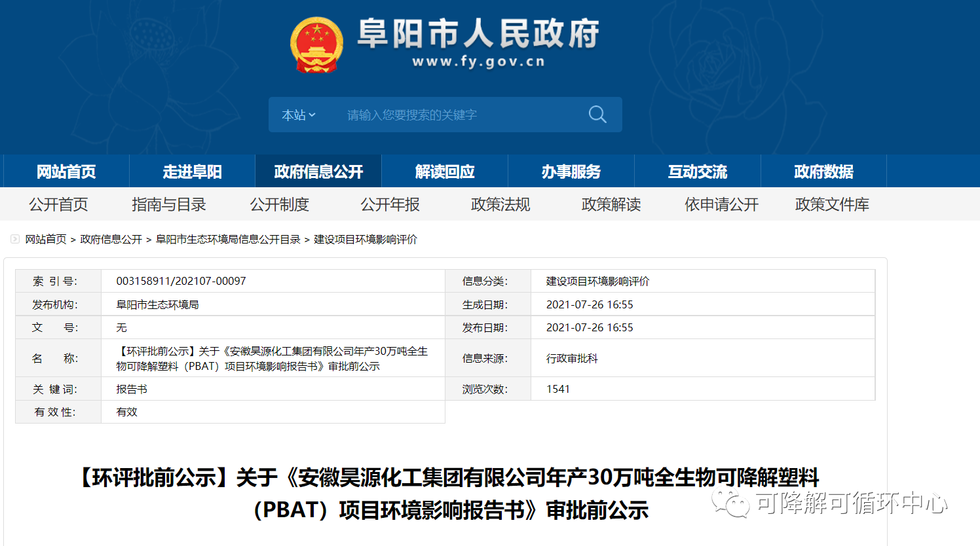Open the 网站首页 main navigation tab
The height and width of the screenshot is (546, 980).
(x=66, y=172)
